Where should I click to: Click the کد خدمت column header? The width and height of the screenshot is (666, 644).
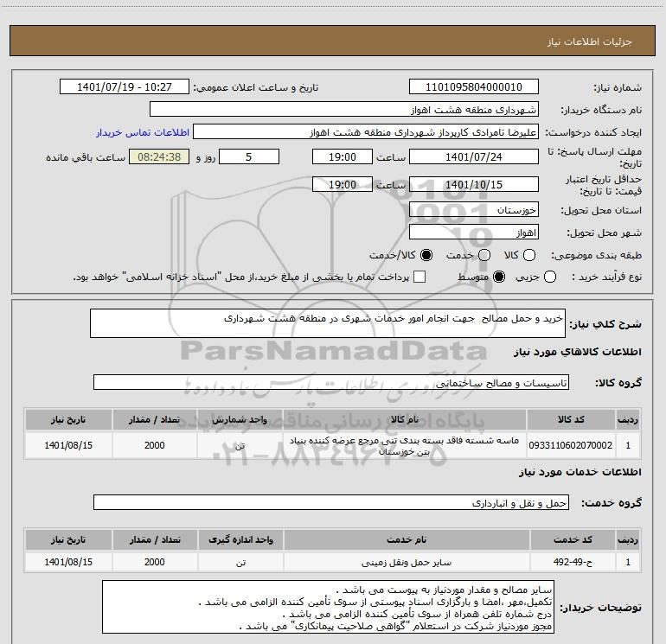point(573,539)
